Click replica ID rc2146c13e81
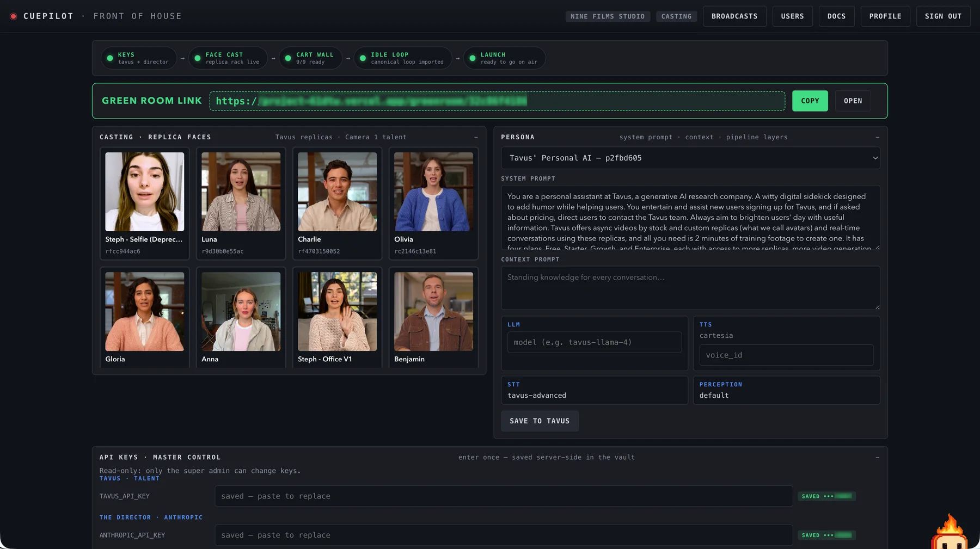980x549 pixels. pos(415,251)
